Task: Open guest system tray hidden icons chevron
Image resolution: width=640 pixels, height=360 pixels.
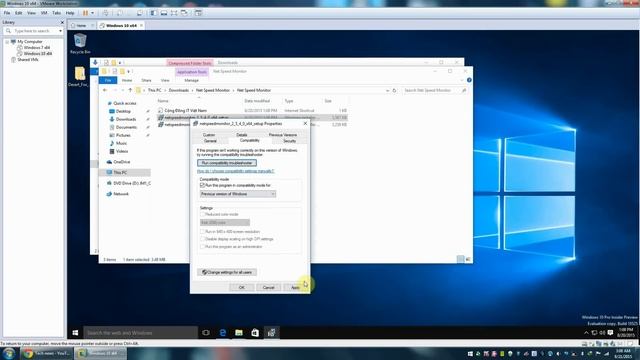Action: [586, 333]
